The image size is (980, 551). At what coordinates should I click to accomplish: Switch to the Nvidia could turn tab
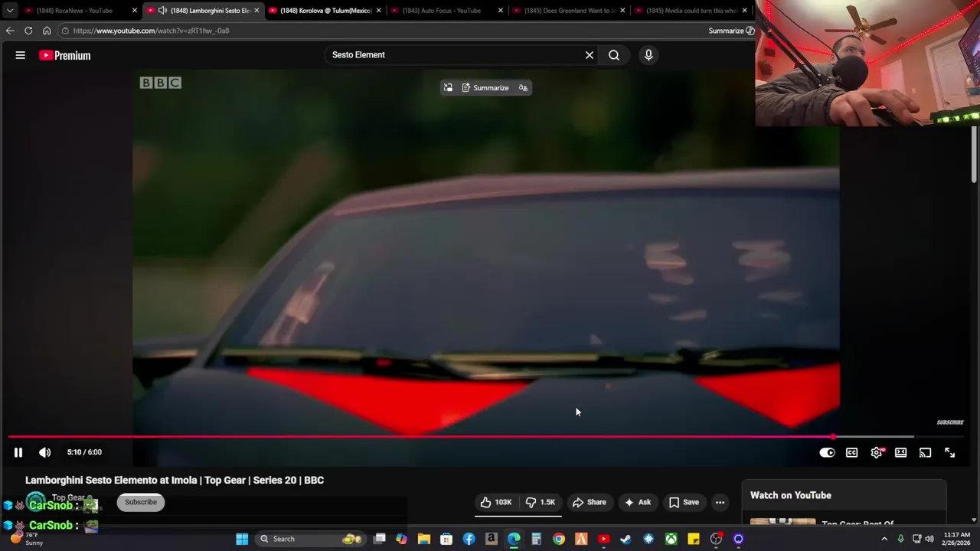(691, 11)
